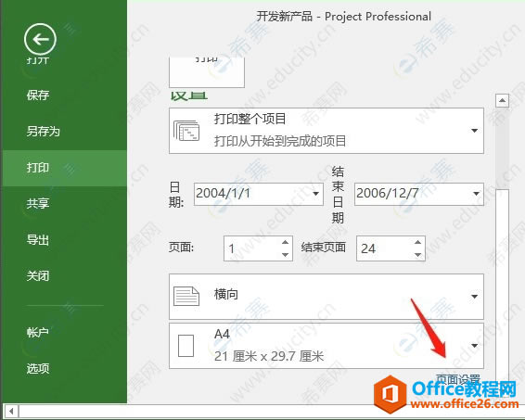Click the back arrow circle icon
Image resolution: width=525 pixels, height=420 pixels.
tap(40, 40)
